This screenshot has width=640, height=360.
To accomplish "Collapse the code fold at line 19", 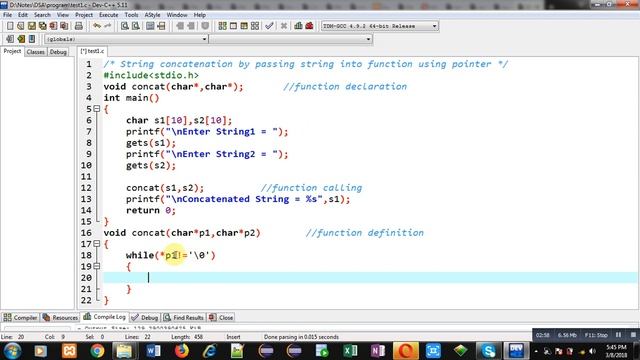I will click(x=97, y=266).
